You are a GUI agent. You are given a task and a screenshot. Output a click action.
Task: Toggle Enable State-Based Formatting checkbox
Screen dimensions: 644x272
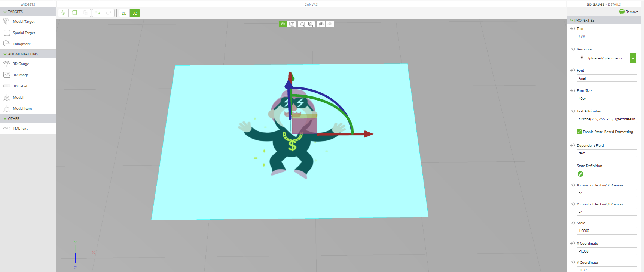pyautogui.click(x=579, y=132)
